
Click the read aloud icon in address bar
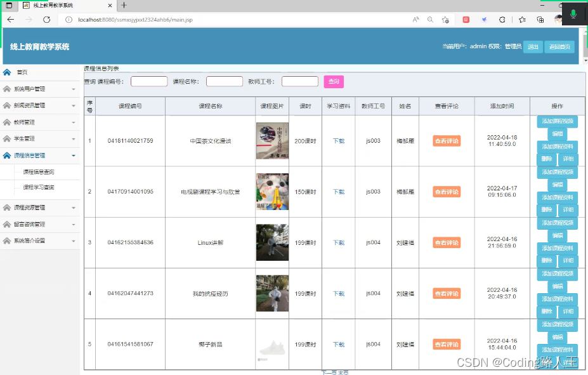416,20
